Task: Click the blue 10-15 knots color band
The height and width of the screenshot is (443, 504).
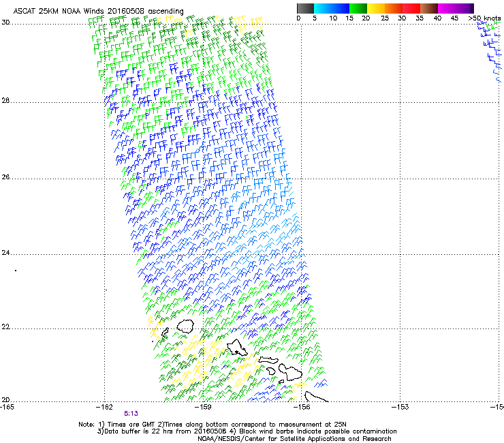Action: coord(341,8)
